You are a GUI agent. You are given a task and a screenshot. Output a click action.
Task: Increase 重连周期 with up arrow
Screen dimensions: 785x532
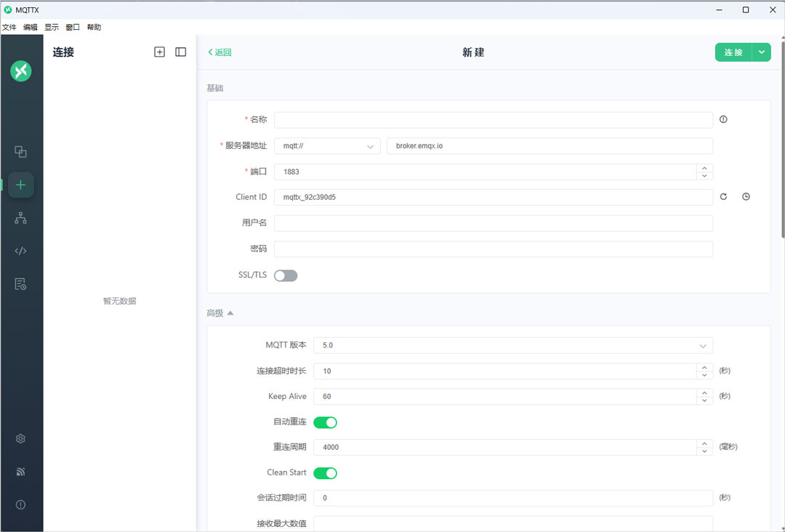coord(704,443)
